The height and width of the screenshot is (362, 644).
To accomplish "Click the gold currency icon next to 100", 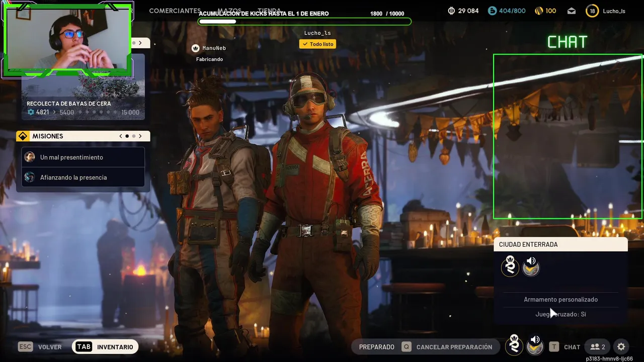I will pyautogui.click(x=538, y=11).
